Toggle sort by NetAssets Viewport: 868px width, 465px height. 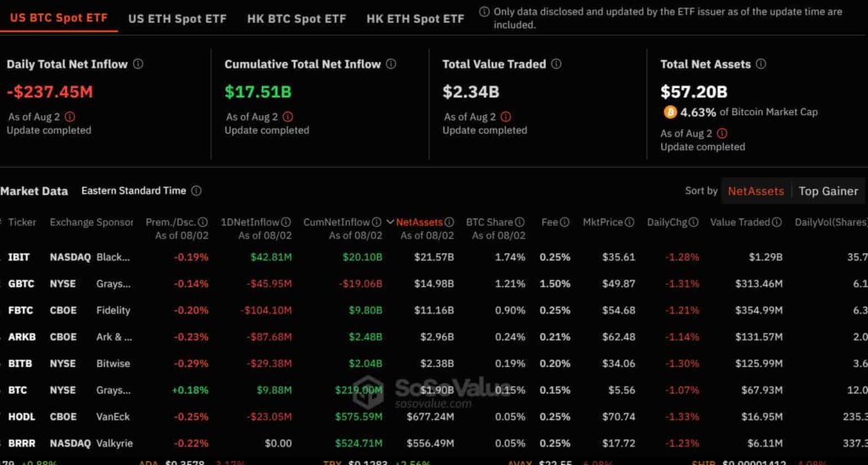tap(755, 191)
